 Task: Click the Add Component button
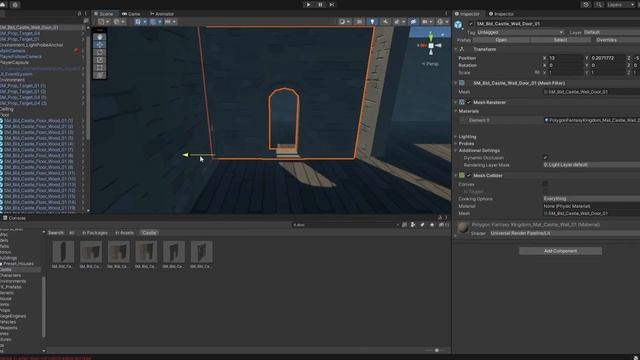(560, 251)
